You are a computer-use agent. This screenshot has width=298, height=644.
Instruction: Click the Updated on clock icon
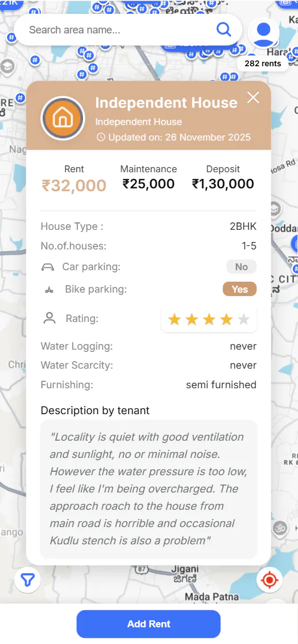(x=101, y=137)
